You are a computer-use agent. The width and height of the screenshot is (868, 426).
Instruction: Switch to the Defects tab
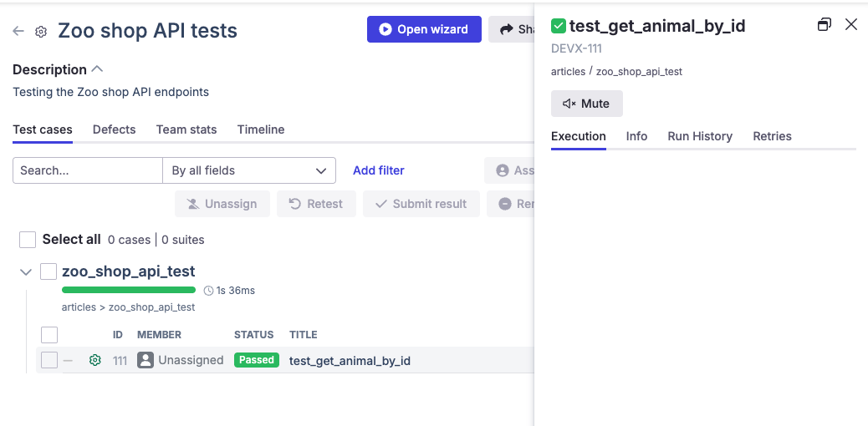[x=114, y=129]
